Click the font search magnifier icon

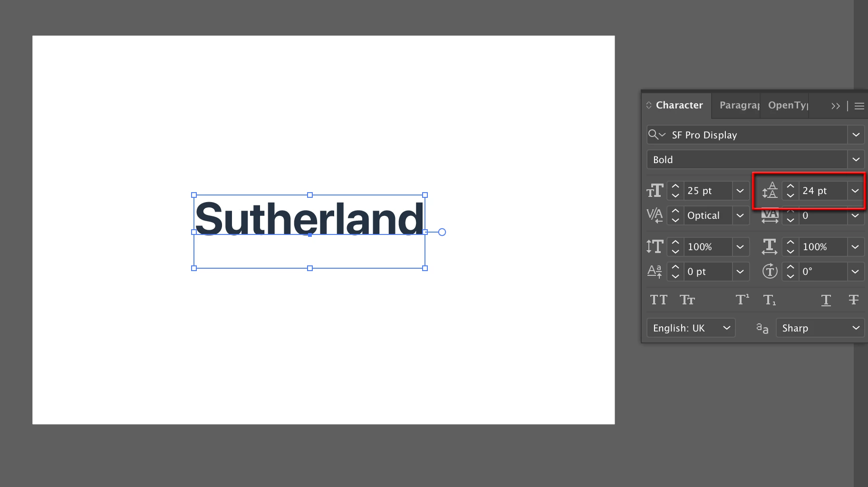(656, 135)
